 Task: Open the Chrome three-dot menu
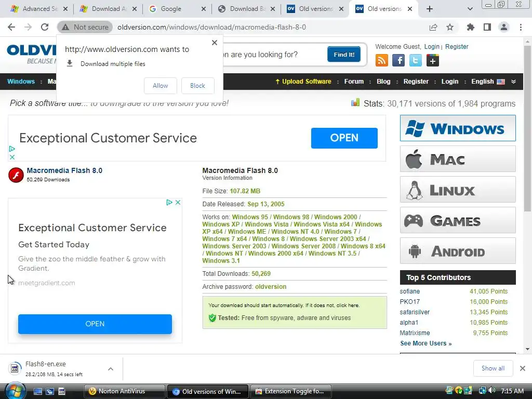(521, 27)
